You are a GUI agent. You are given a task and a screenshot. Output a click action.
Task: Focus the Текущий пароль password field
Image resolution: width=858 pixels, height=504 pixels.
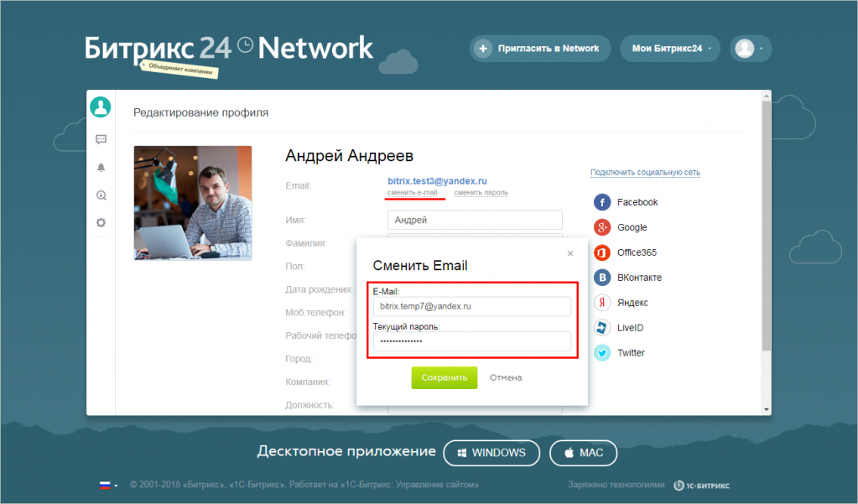(472, 341)
